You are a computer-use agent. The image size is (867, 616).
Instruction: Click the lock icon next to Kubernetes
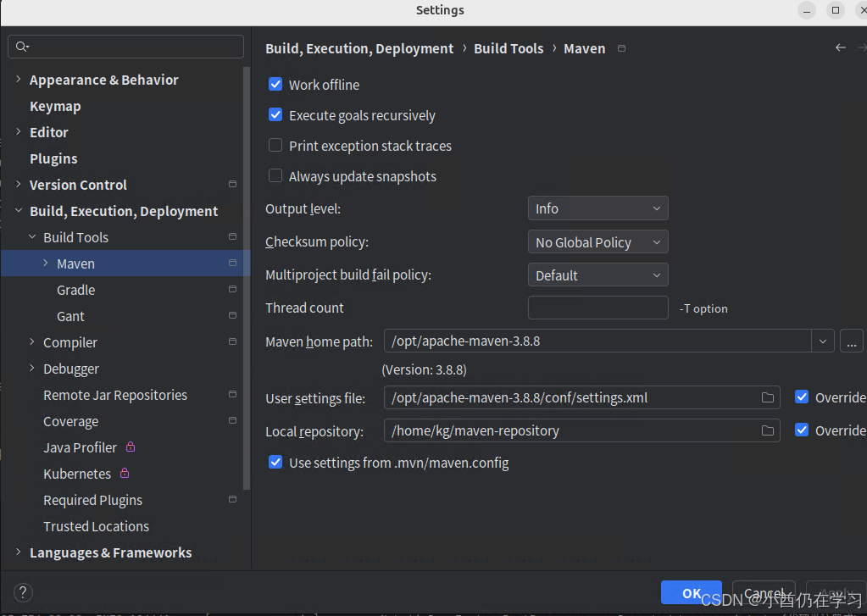125,473
